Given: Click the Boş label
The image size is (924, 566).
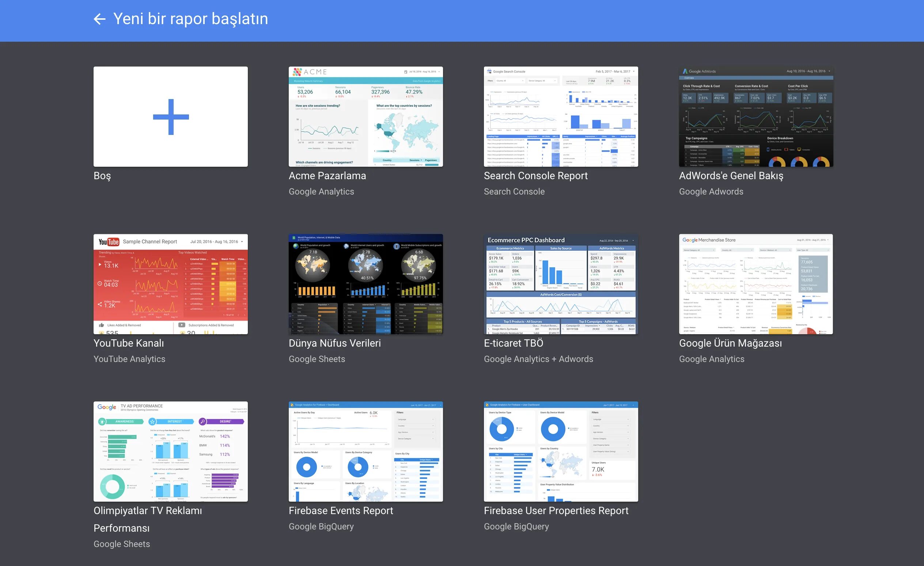Looking at the screenshot, I should (x=102, y=176).
